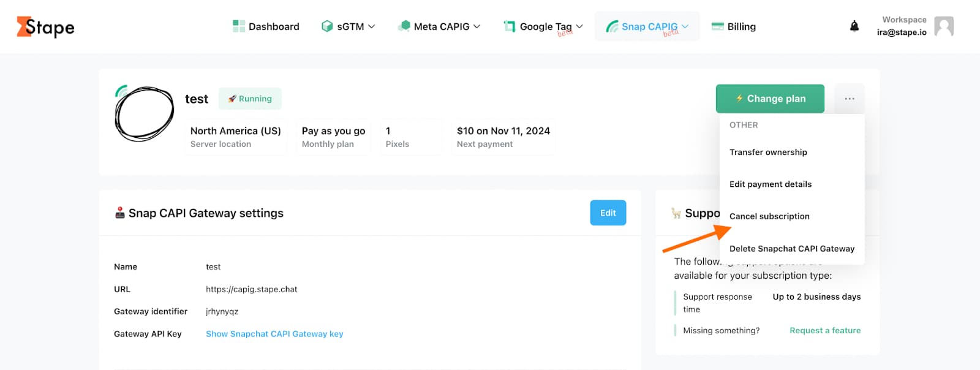Go to Dashboard
The width and height of the screenshot is (980, 370).
coord(266,26)
